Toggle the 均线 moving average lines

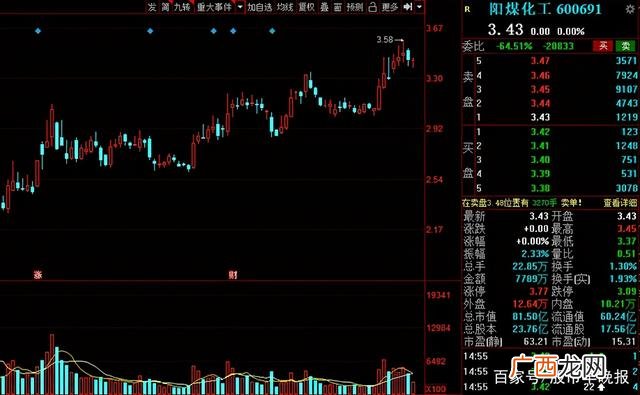click(x=285, y=7)
